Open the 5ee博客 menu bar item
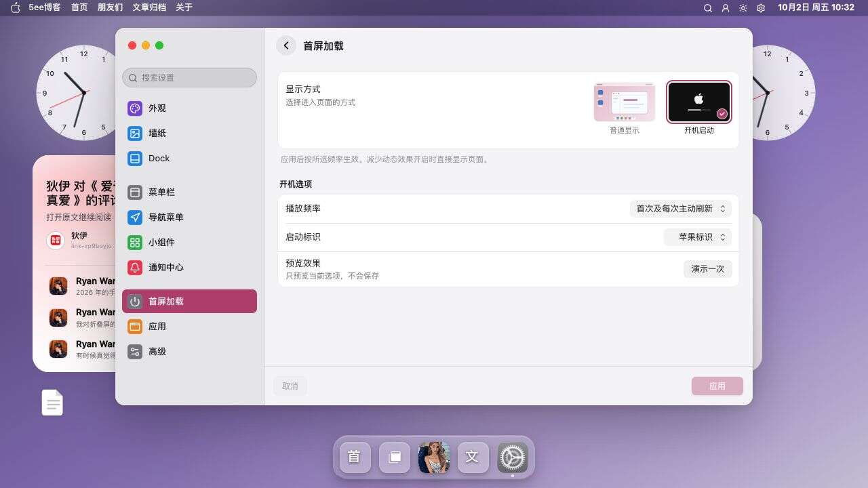868x488 pixels. point(45,7)
